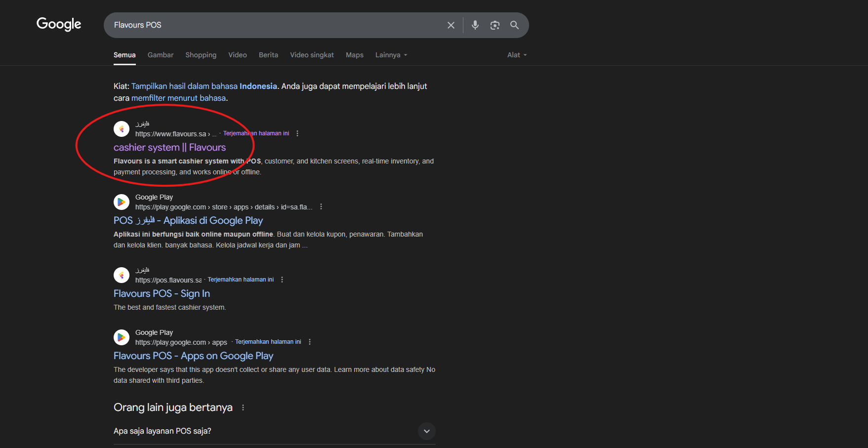Click Terjemahkan halaman ini for play.google.com apps
The width and height of the screenshot is (868, 448).
268,342
